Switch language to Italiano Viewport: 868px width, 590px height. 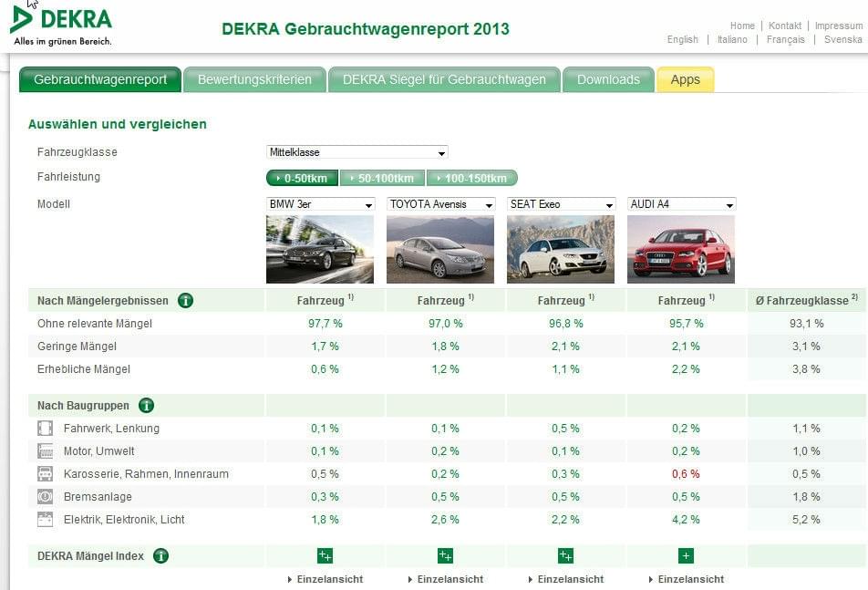click(x=732, y=39)
